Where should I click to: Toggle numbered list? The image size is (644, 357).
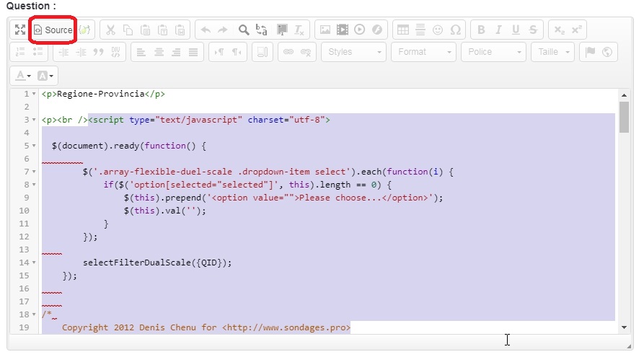point(20,52)
